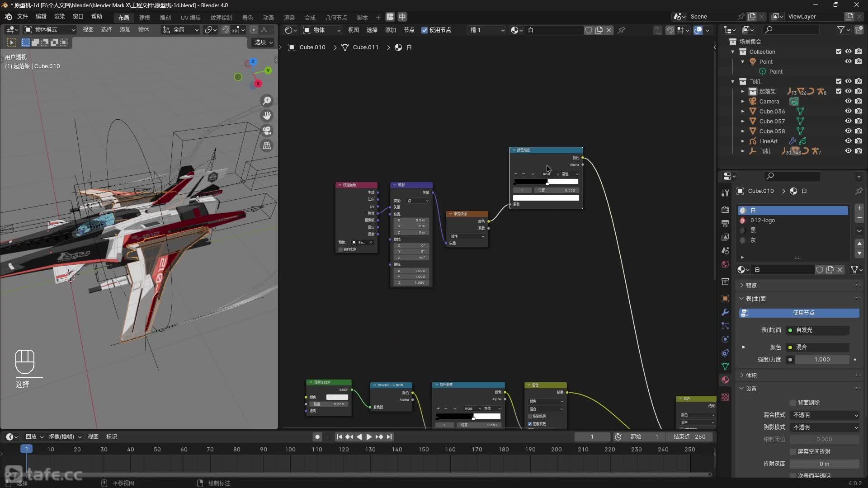Click the viewport zoom gizmo icon
This screenshot has height=488, width=868.
click(x=267, y=100)
